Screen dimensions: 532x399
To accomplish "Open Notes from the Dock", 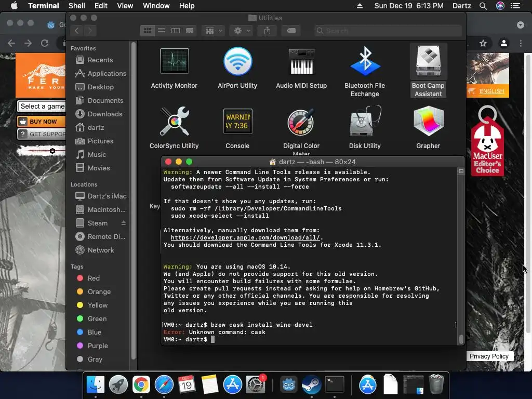I will click(210, 384).
